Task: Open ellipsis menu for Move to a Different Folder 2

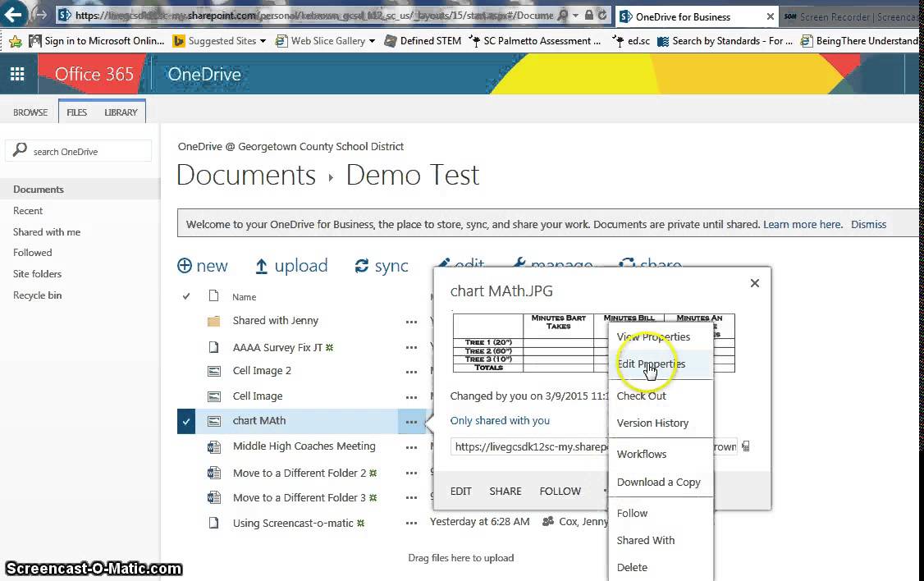Action: click(411, 473)
